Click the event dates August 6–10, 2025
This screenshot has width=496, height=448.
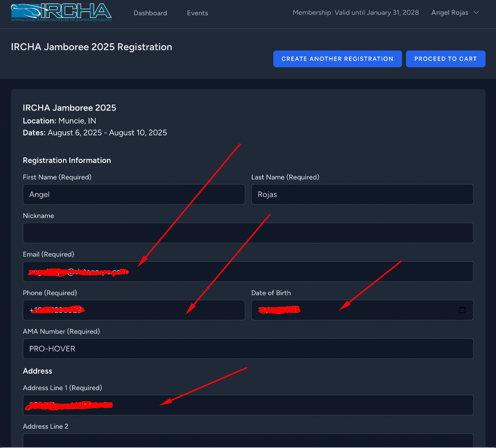click(95, 133)
